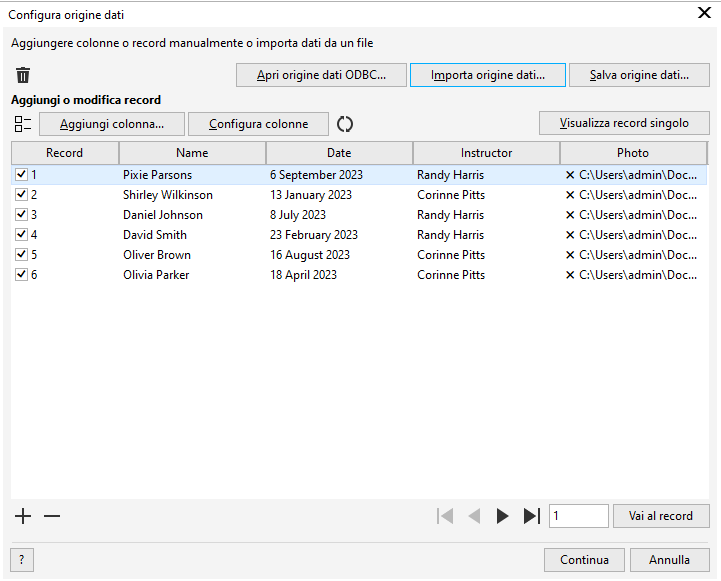Click the Date column header
This screenshot has width=721, height=581.
[x=339, y=153]
